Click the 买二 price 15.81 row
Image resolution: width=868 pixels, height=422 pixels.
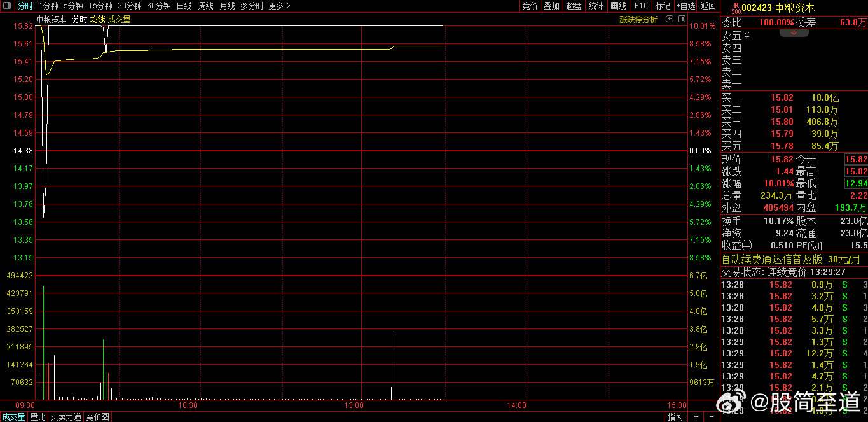click(794, 109)
